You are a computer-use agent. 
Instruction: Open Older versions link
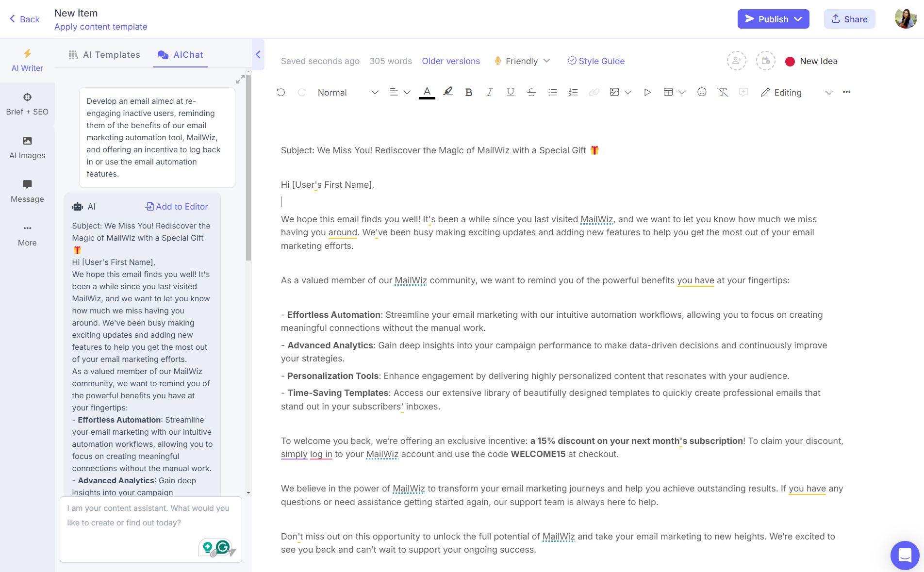[451, 61]
